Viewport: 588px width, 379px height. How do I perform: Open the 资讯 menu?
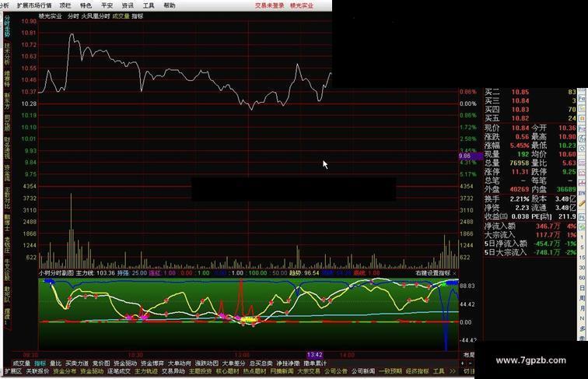(128, 5)
